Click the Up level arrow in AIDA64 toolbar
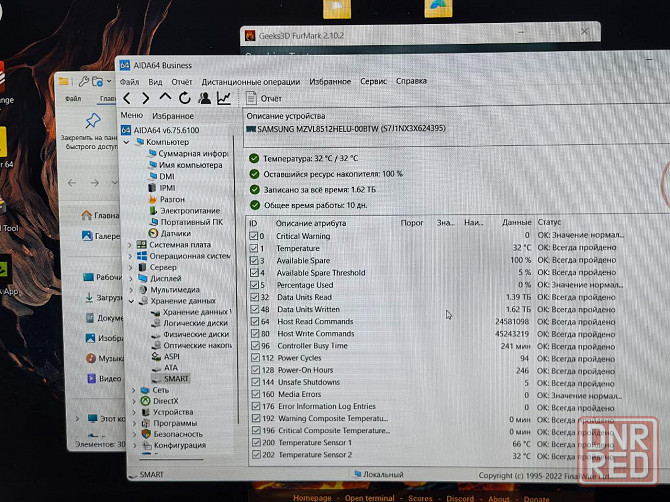 tap(165, 98)
